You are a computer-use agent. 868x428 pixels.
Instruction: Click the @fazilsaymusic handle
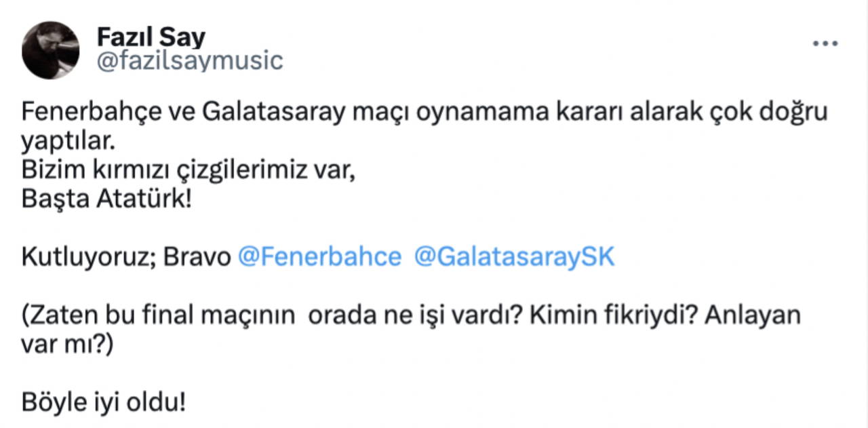point(189,61)
